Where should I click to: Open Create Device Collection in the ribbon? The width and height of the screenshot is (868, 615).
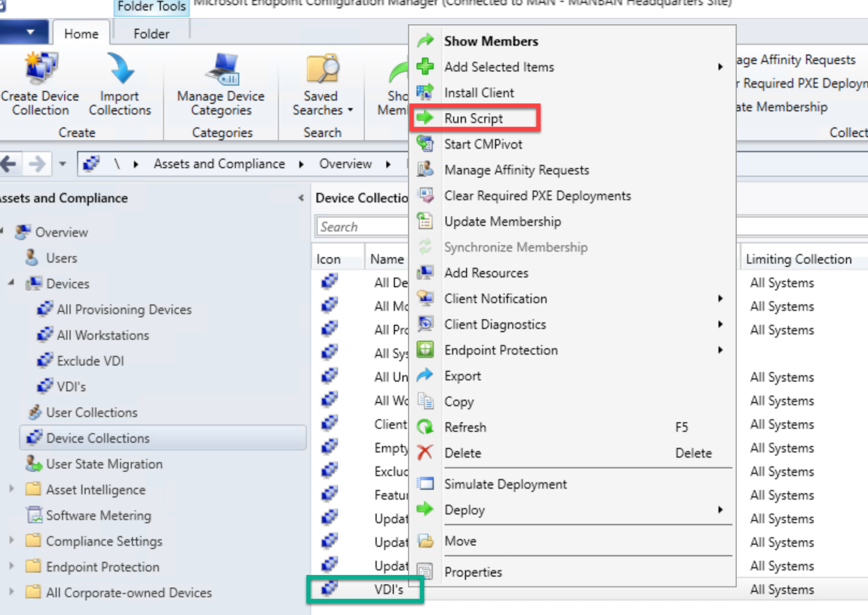(40, 85)
